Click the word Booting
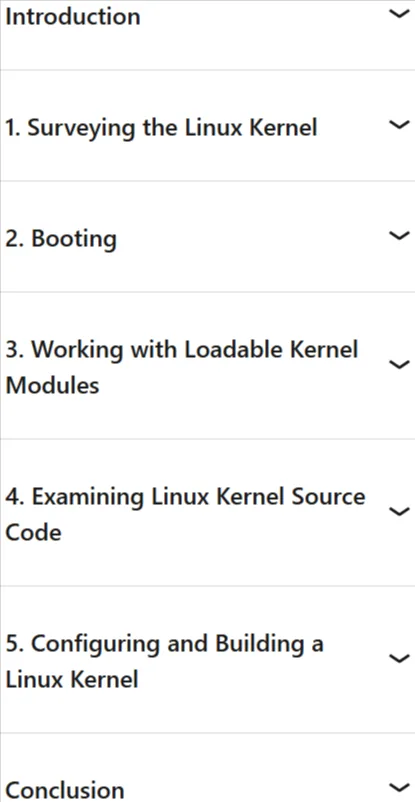The width and height of the screenshot is (415, 802). pos(74,239)
